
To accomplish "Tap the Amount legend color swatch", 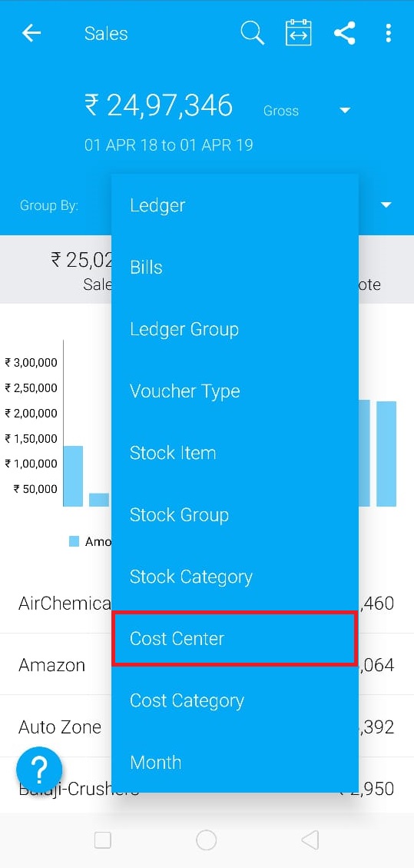I will (74, 541).
